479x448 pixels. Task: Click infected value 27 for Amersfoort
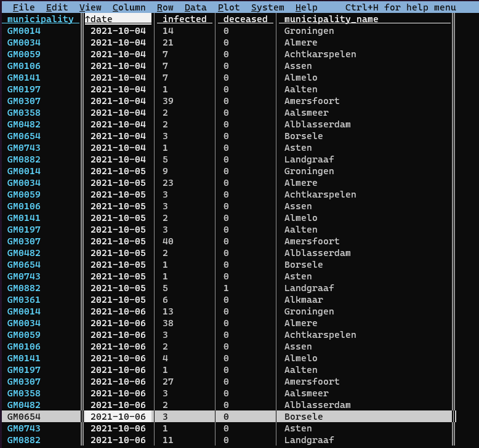click(x=168, y=382)
